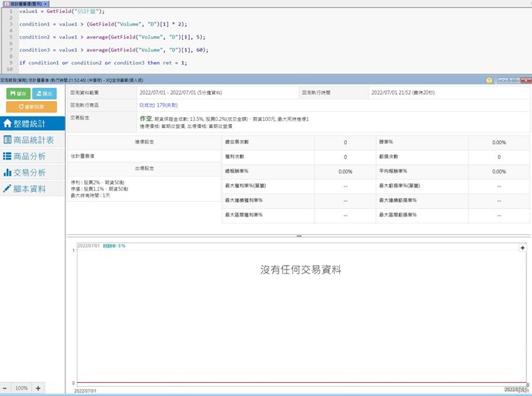This screenshot has width=532, height=396.
Task: Click the blue 匯出 export button
Action: [45, 93]
